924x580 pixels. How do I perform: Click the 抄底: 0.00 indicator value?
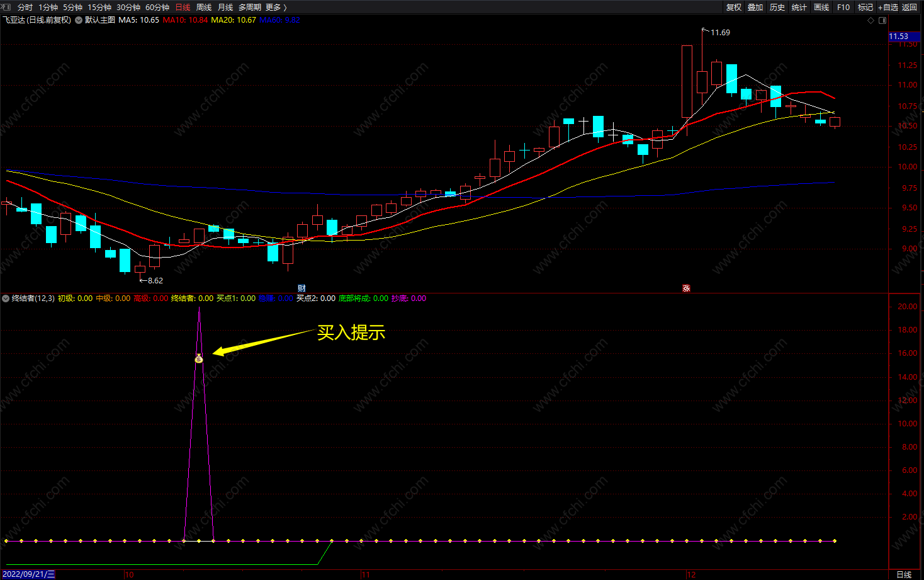click(x=408, y=299)
